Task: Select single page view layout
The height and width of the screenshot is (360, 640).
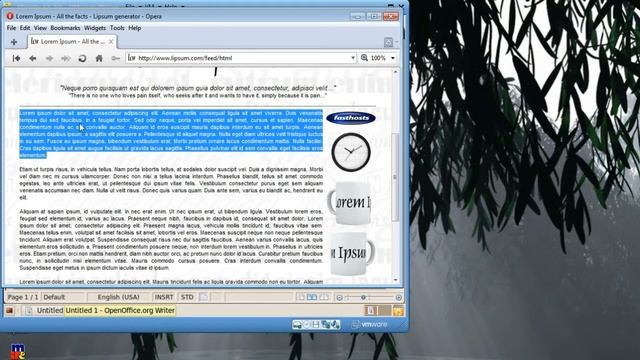Action: coord(301,298)
